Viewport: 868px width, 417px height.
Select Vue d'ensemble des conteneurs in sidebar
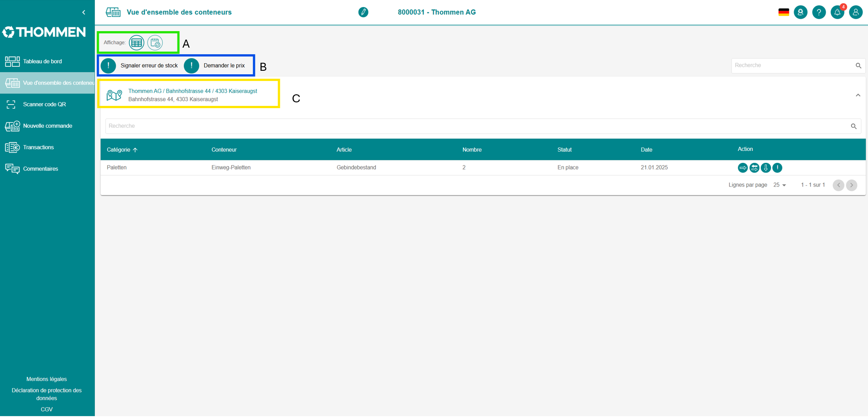tap(47, 83)
